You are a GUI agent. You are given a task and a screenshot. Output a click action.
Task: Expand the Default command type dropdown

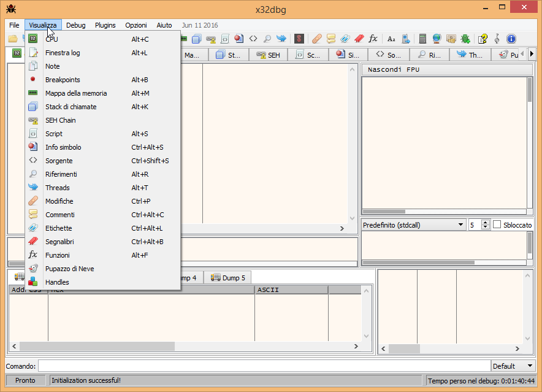[513, 366]
